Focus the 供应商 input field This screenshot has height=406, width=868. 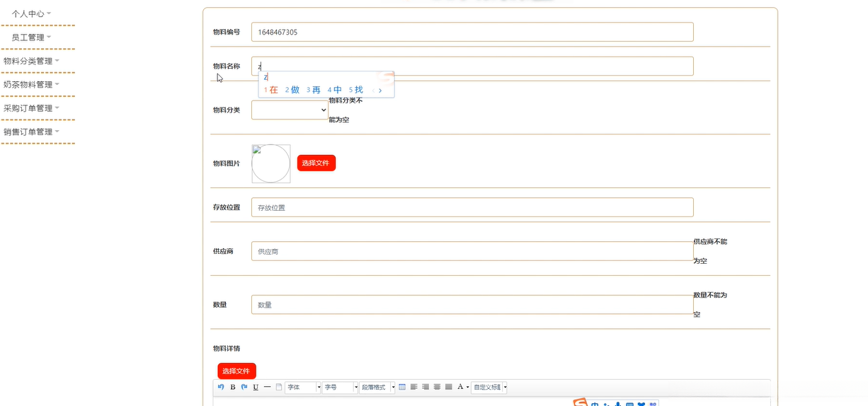tap(472, 251)
